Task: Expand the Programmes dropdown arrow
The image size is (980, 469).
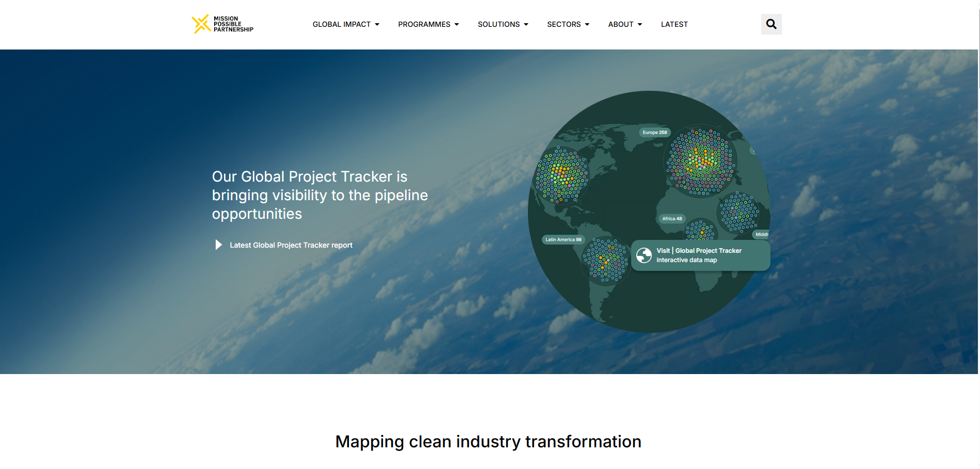Action: (457, 24)
